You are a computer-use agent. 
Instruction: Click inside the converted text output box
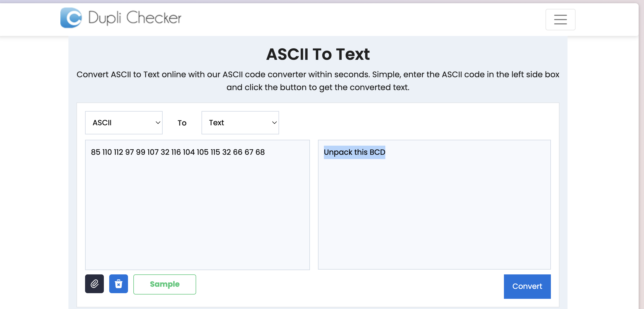(x=434, y=205)
